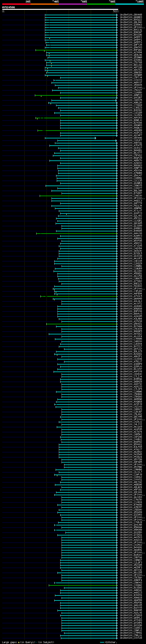Click hit label UniRef100_Q9FT25
The image size is (146, 644).
tap(131, 45)
